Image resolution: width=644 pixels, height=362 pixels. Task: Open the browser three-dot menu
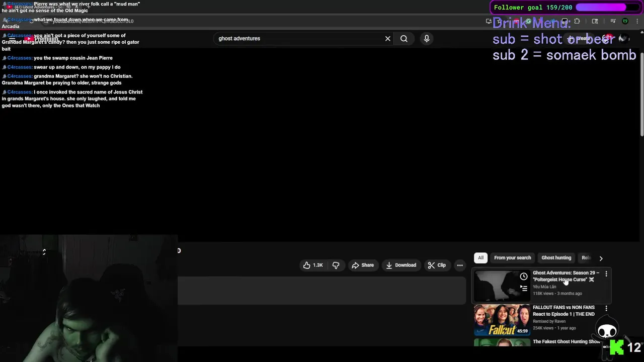636,21
